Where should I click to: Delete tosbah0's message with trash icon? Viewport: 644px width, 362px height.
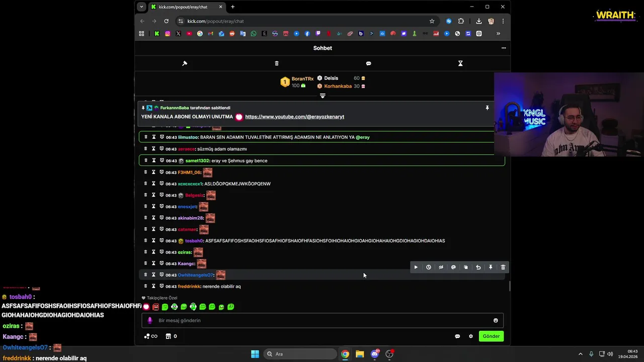146,240
